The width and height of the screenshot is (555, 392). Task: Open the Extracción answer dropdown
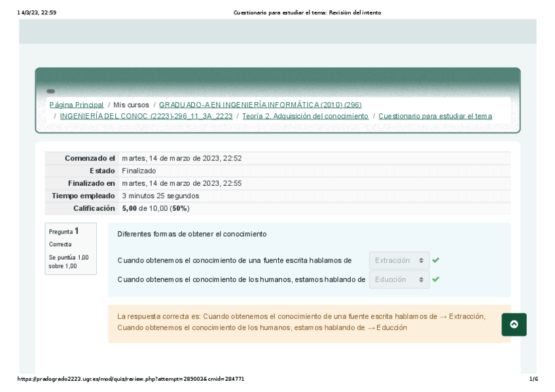click(x=399, y=260)
